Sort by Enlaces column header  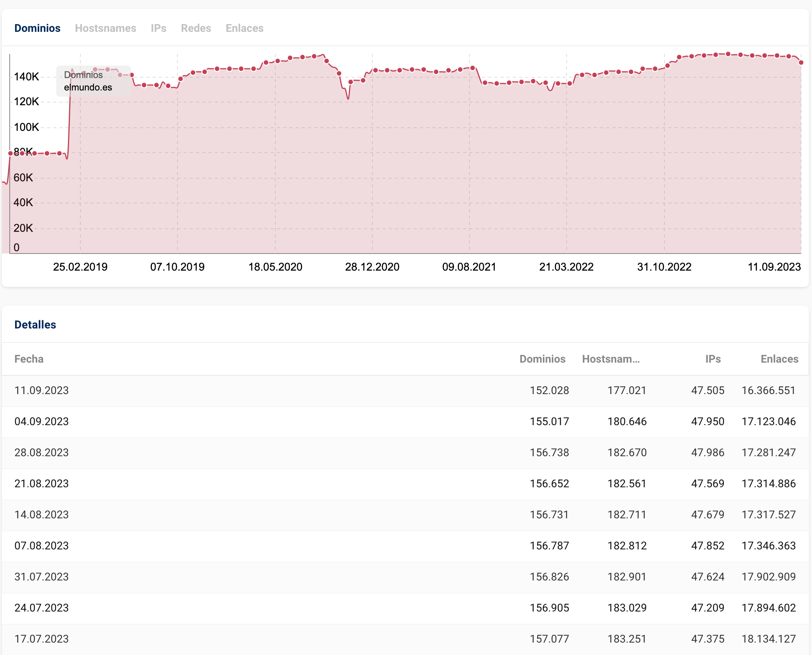coord(779,359)
